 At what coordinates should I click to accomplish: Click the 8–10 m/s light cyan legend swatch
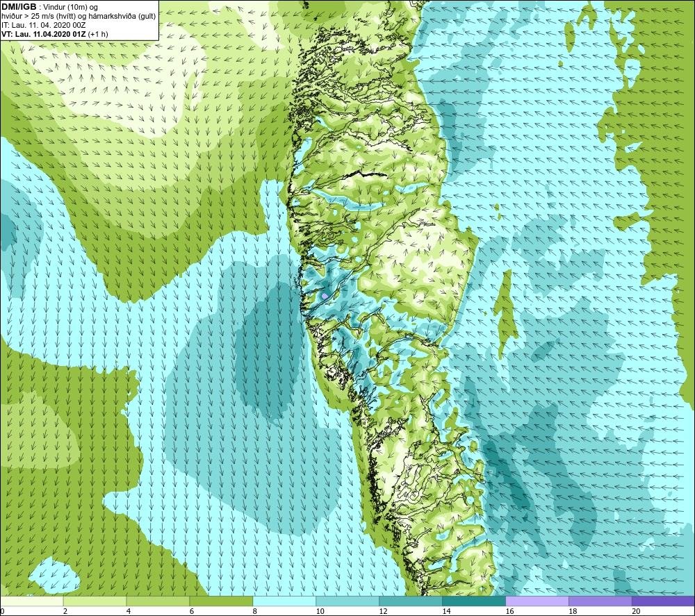tap(284, 601)
